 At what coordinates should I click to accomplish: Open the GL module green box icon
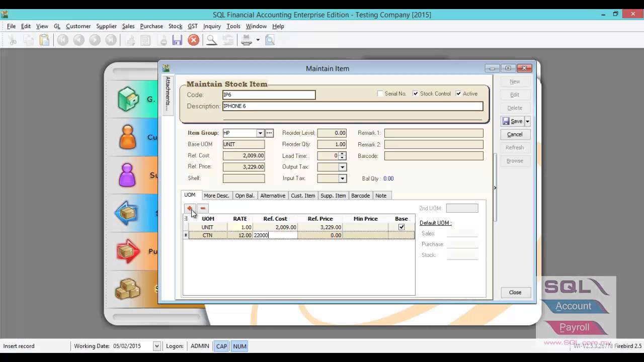[x=128, y=99]
